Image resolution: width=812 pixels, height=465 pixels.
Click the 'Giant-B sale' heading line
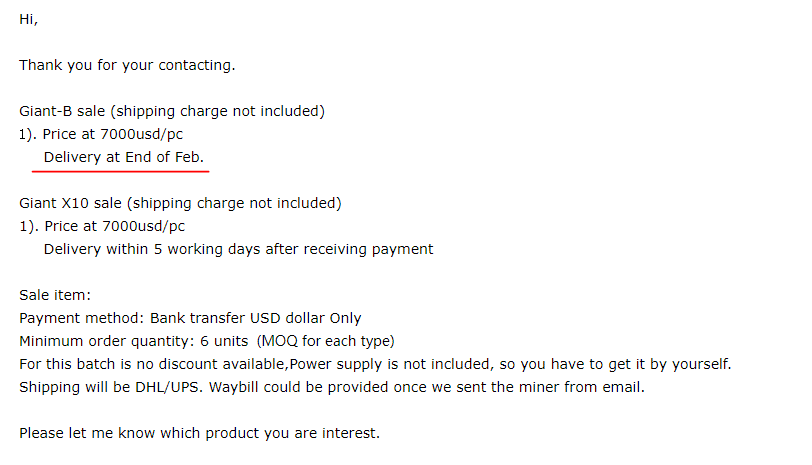[x=172, y=111]
